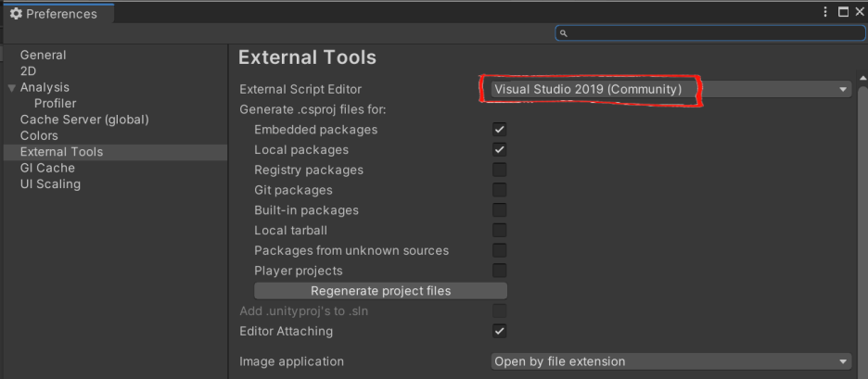Click arrow of External Script Editor dropdown
868x379 pixels.
click(x=843, y=89)
